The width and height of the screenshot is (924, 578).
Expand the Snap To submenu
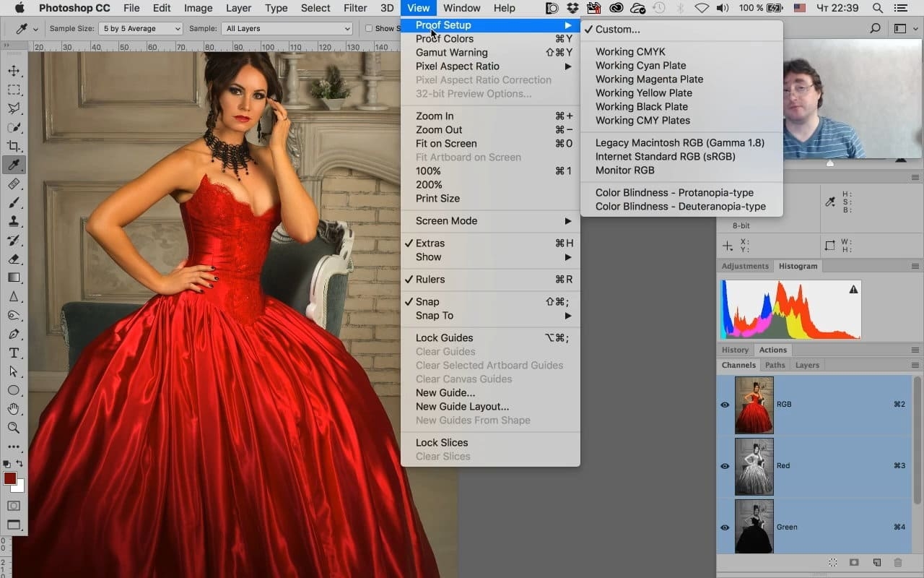490,316
